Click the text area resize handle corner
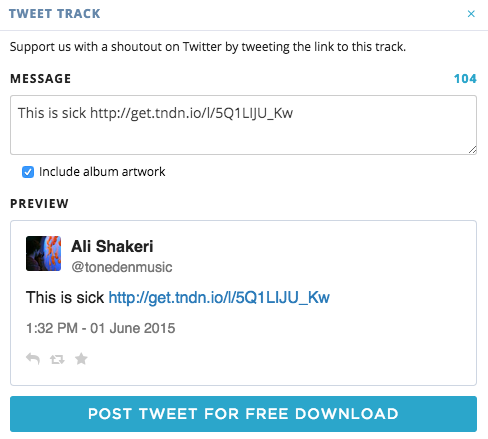This screenshot has width=488, height=439. [472, 150]
